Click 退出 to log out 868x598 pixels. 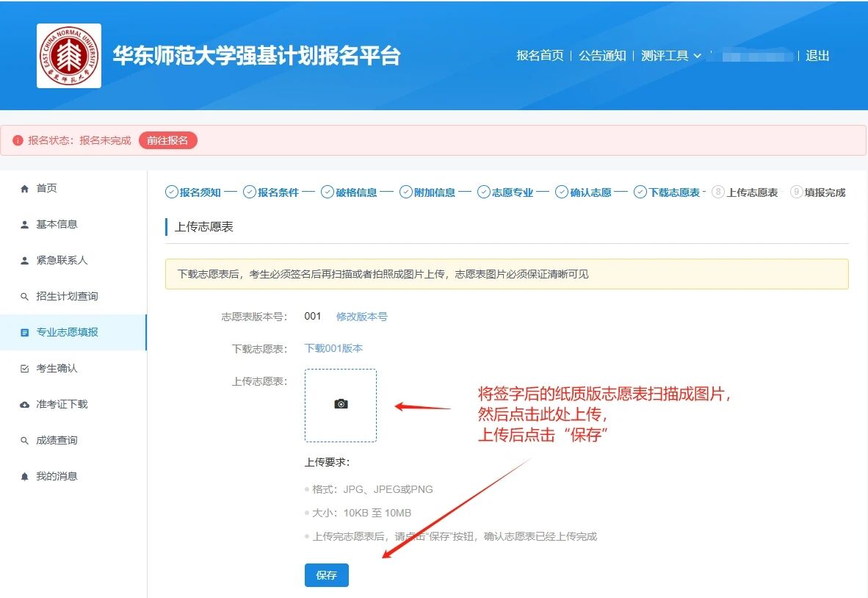point(817,56)
